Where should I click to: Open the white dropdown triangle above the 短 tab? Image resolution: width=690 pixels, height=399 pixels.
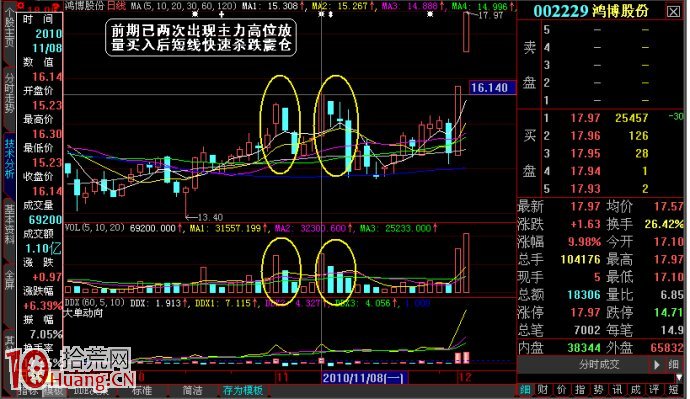click(679, 377)
